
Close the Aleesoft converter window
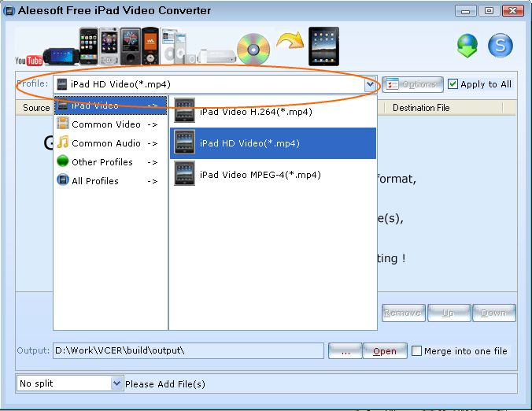(512, 11)
